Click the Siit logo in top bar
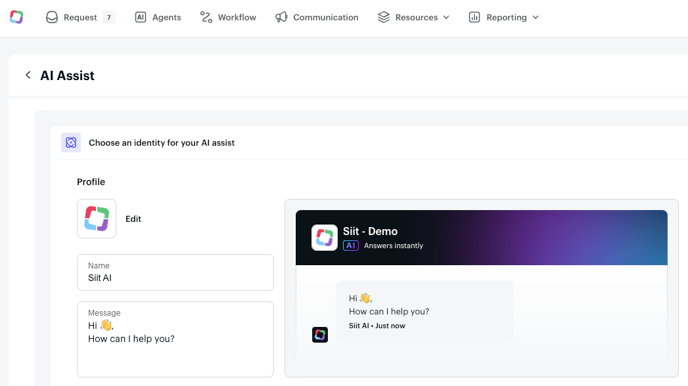The height and width of the screenshot is (386, 688). pyautogui.click(x=17, y=17)
